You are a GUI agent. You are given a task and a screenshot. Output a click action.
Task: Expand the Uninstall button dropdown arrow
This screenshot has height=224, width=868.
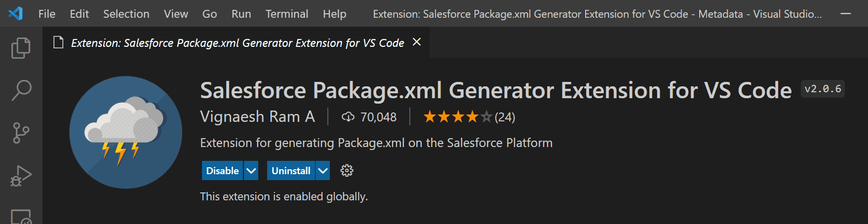click(323, 171)
